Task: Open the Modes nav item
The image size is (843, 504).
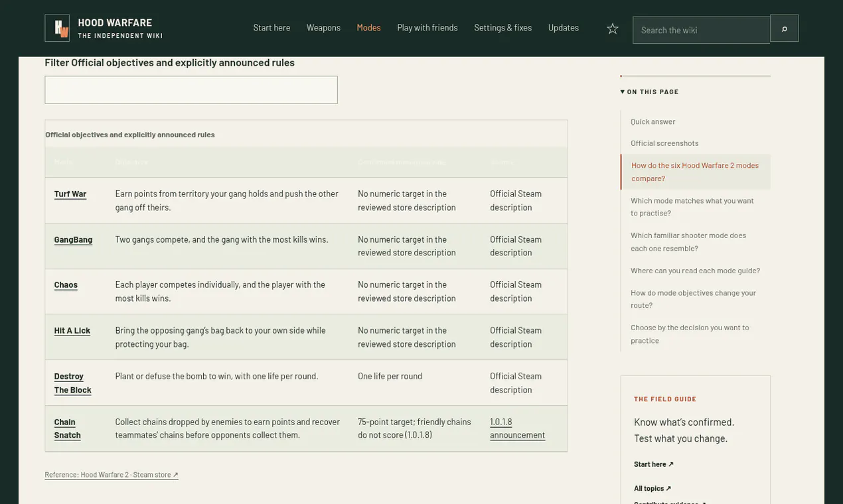Action: pos(369,28)
